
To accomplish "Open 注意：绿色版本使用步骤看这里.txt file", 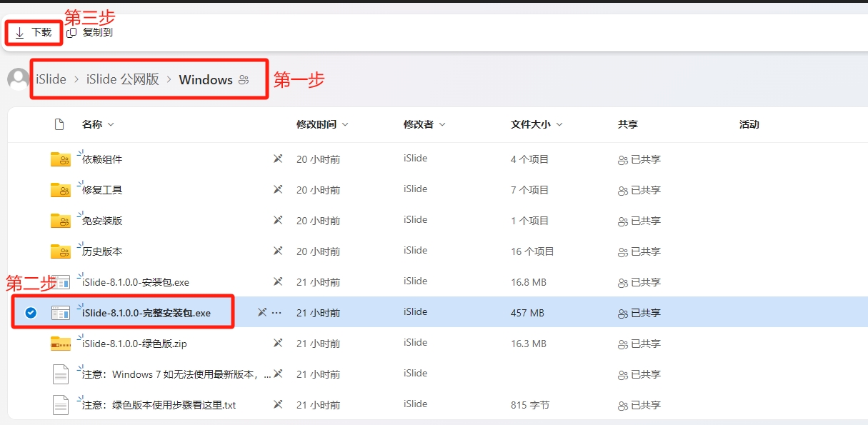I will pos(159,405).
